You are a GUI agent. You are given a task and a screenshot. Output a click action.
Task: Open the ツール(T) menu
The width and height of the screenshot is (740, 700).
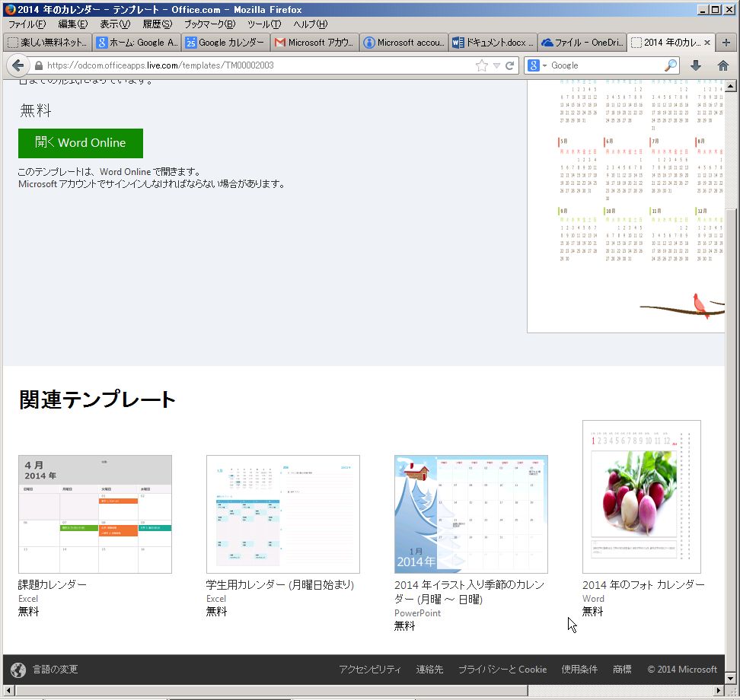pos(264,24)
